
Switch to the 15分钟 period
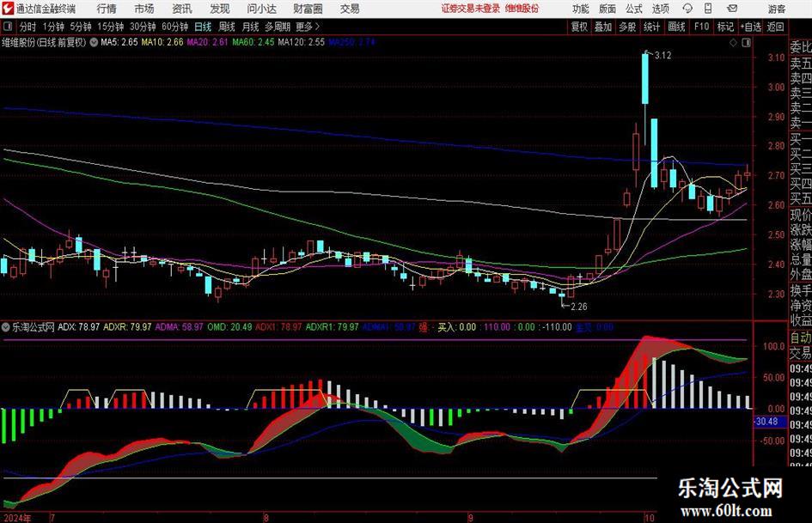[x=110, y=27]
